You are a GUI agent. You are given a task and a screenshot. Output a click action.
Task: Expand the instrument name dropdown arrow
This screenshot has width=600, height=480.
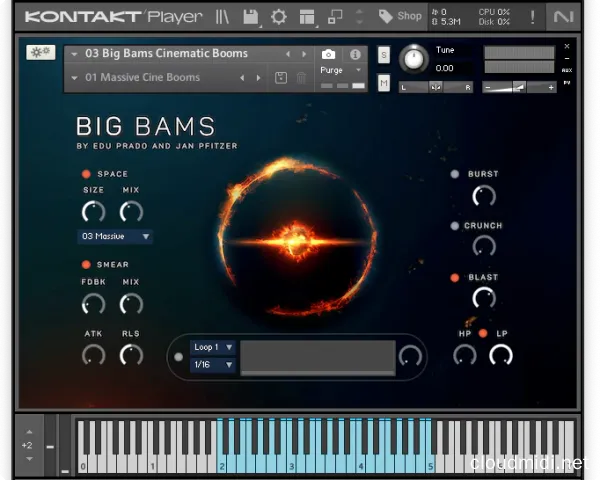74,54
